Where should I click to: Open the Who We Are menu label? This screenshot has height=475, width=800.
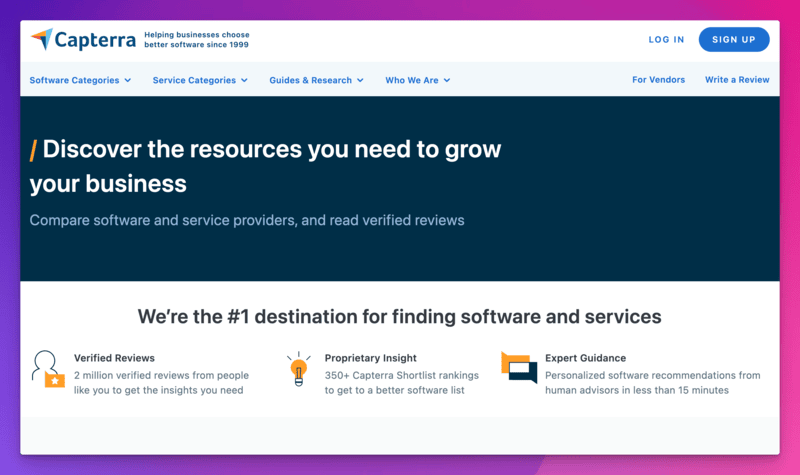coord(412,80)
